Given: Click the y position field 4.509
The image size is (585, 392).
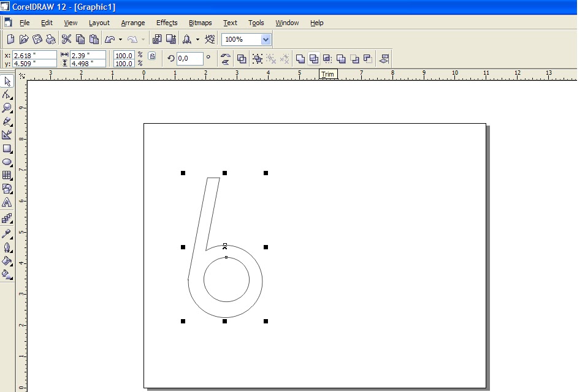Looking at the screenshot, I should click(34, 63).
